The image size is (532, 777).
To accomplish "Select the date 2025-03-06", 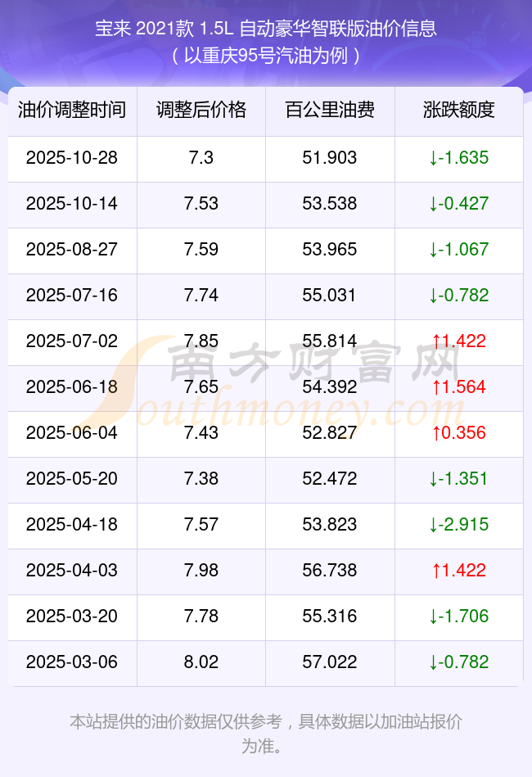I will (x=72, y=662).
